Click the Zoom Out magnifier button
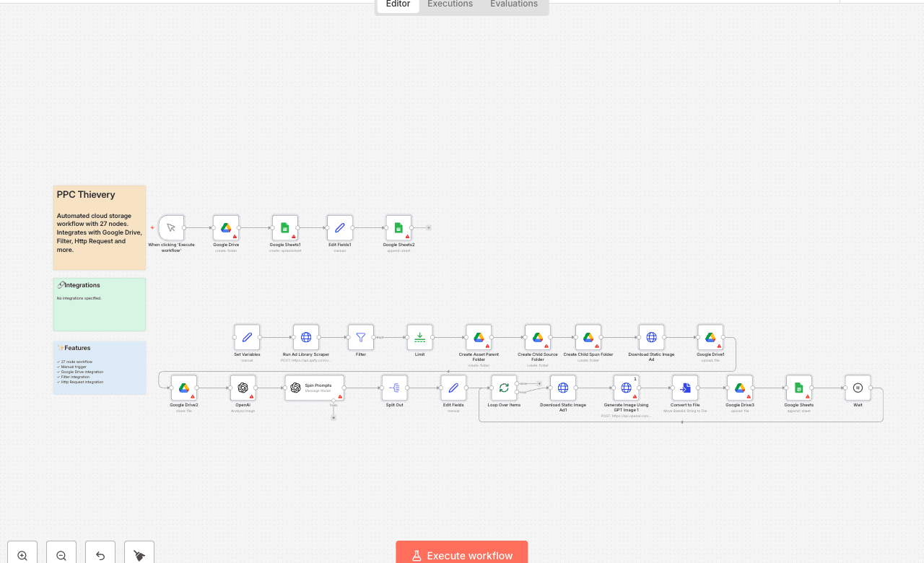This screenshot has height=563, width=924. click(61, 555)
